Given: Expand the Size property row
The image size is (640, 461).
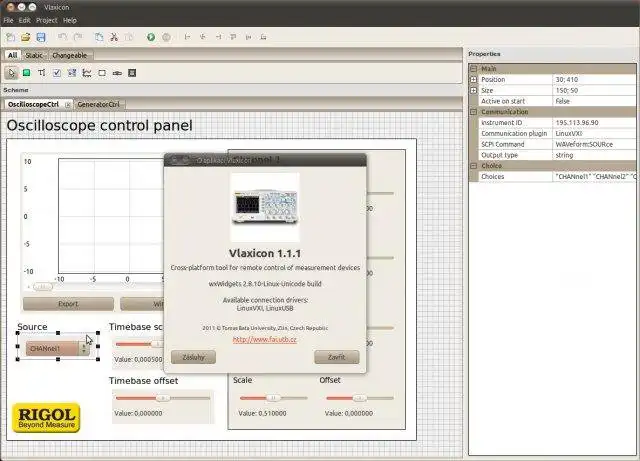Looking at the screenshot, I should click(473, 90).
